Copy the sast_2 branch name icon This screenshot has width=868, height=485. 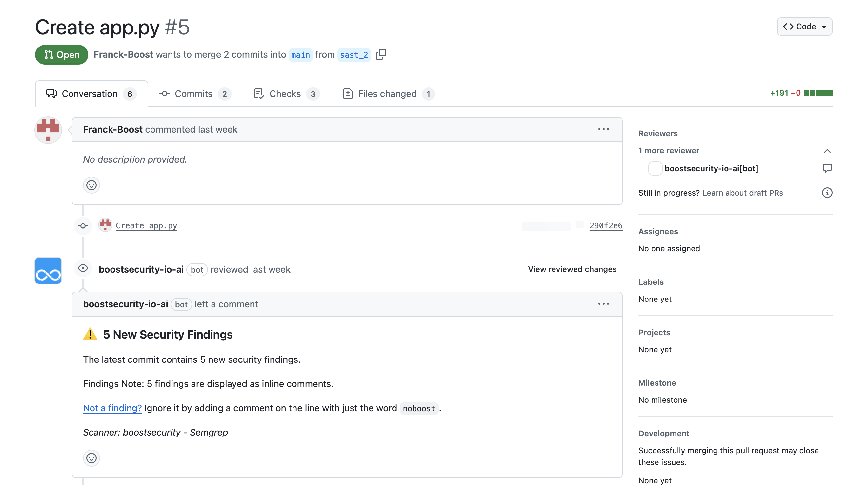coord(381,54)
